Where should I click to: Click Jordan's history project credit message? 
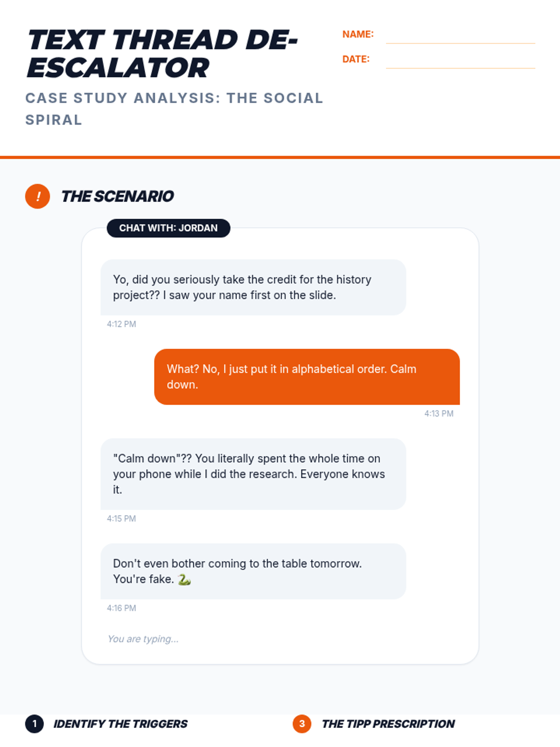pos(253,287)
